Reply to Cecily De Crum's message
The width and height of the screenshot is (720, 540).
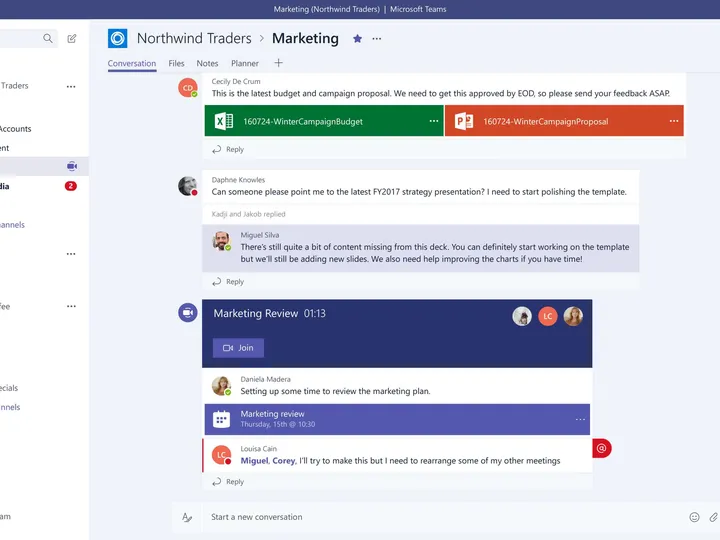(228, 149)
